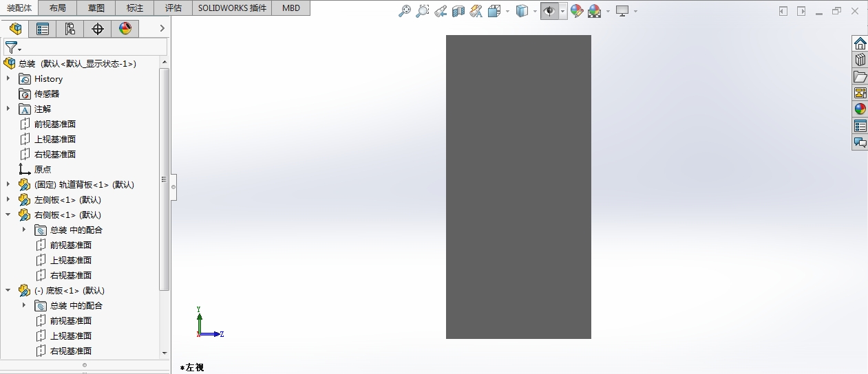Open the View Settings monitor icon
Screen dimensions: 868x374
pos(622,11)
